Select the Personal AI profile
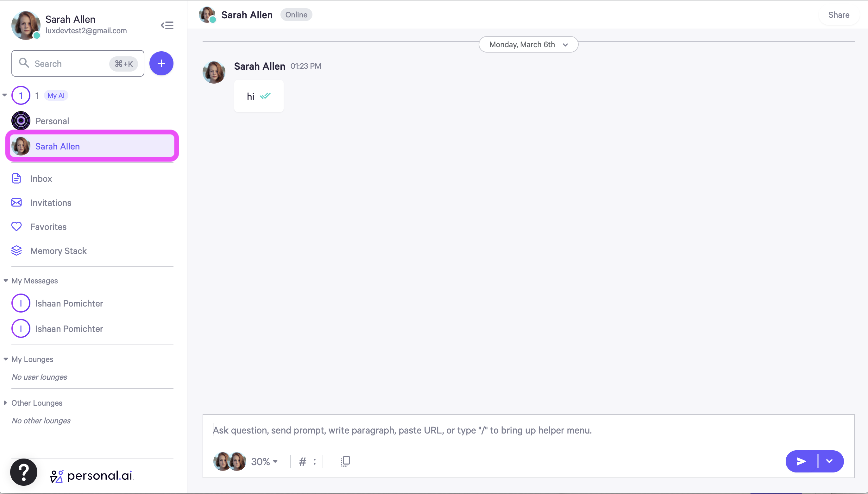Viewport: 868px width, 494px height. [52, 121]
